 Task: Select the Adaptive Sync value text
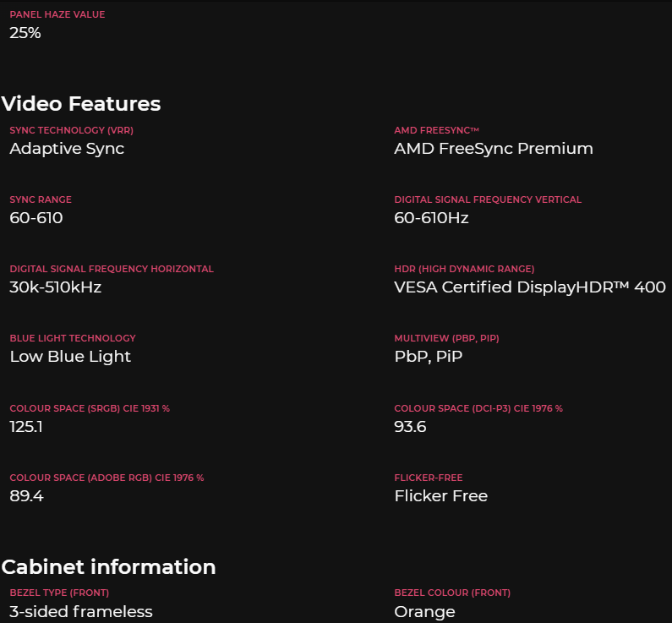(x=67, y=149)
